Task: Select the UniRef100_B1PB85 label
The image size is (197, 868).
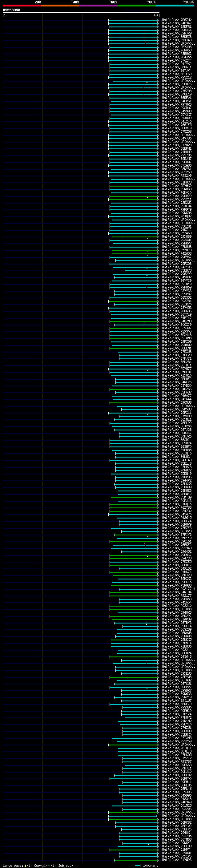Action: (177, 450)
